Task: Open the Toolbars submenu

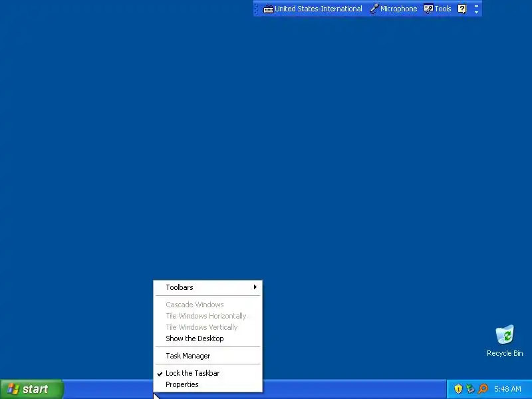Action: (x=207, y=287)
